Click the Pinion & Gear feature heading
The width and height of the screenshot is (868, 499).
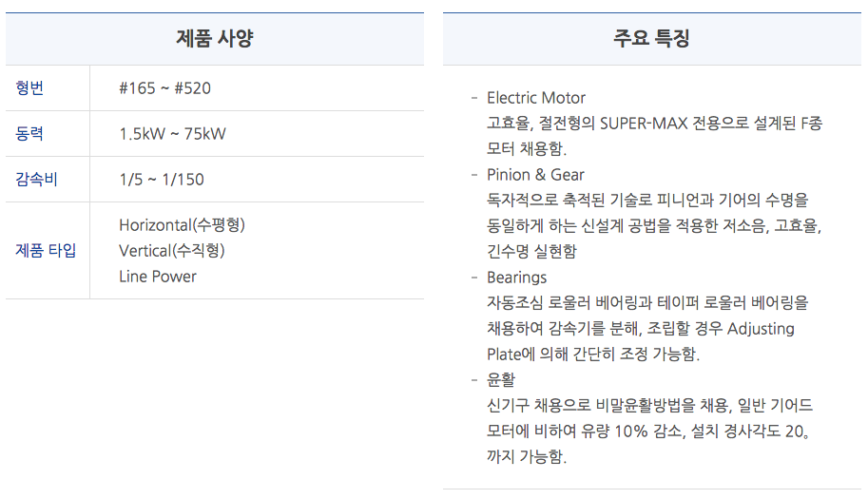(x=535, y=175)
